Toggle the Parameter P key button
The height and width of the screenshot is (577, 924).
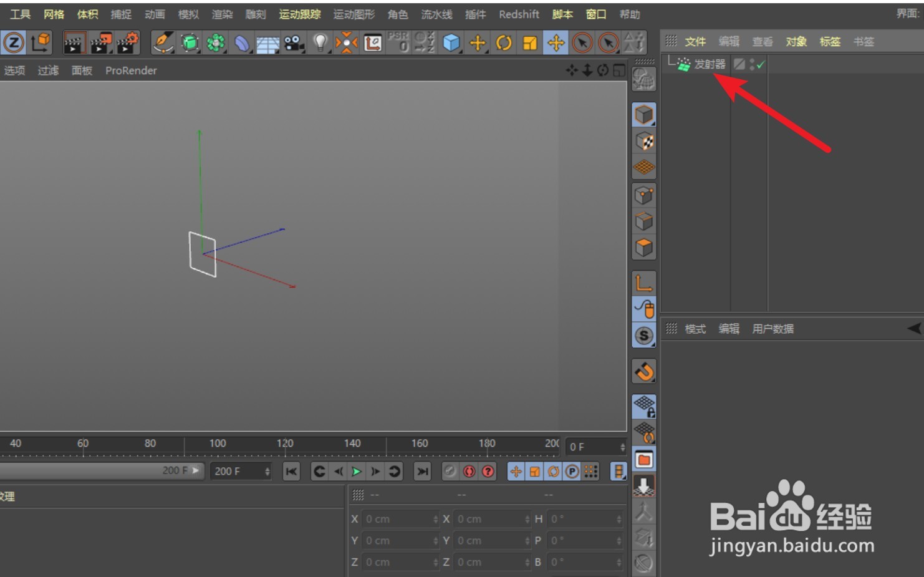pyautogui.click(x=572, y=472)
